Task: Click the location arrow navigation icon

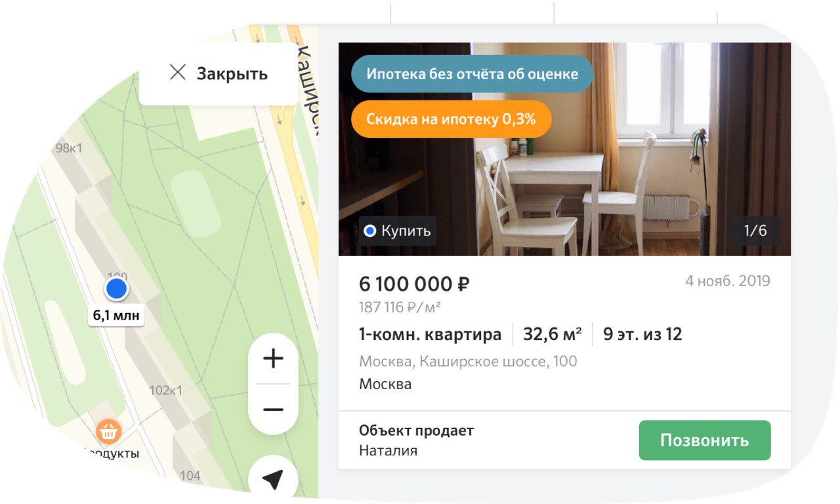Action: pos(273,480)
